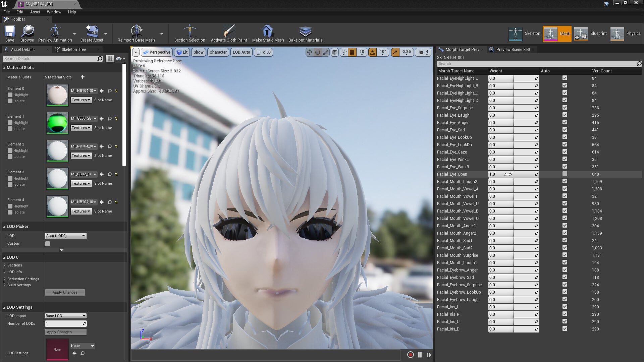Toggle Highlight checkbox for Element 0
The image size is (644, 362).
click(x=10, y=95)
